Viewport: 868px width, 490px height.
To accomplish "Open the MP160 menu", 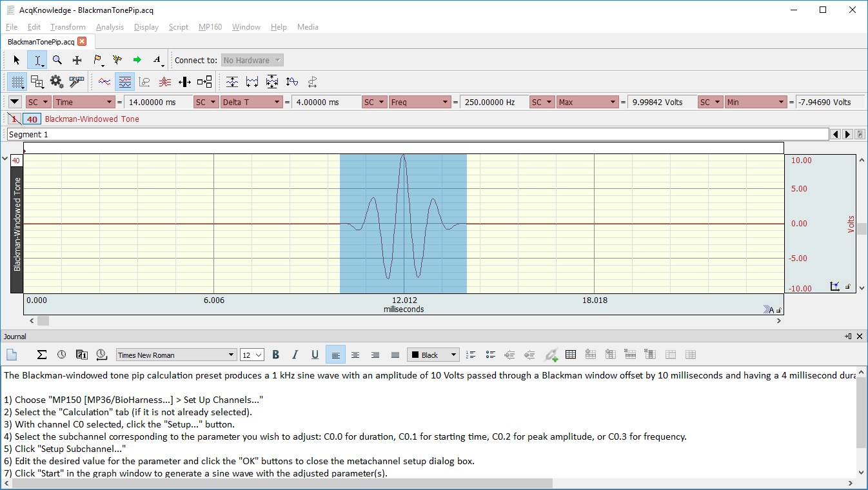I will [x=210, y=27].
